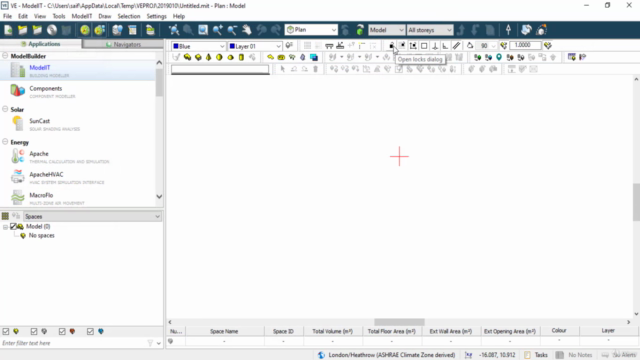
Task: Switch to the Applications tab
Action: [41, 44]
